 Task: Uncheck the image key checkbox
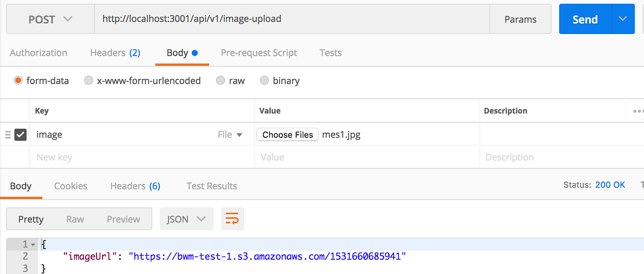[21, 135]
